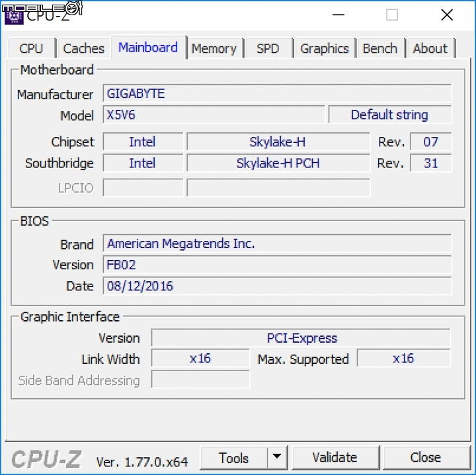
Task: Click the Ver. 1.77.0.x64 text
Action: 142,462
